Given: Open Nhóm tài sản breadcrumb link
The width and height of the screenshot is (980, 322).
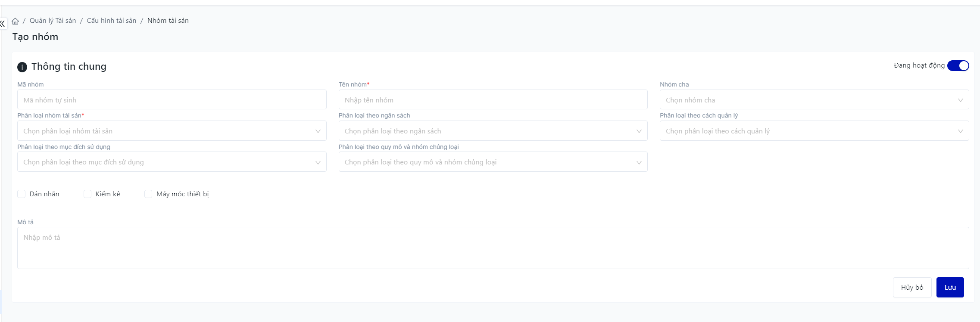Looking at the screenshot, I should (168, 21).
